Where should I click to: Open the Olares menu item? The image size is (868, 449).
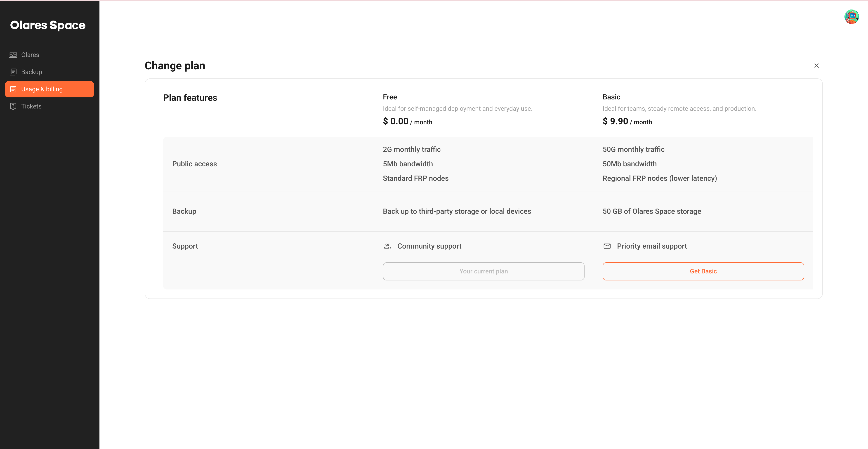click(50, 55)
